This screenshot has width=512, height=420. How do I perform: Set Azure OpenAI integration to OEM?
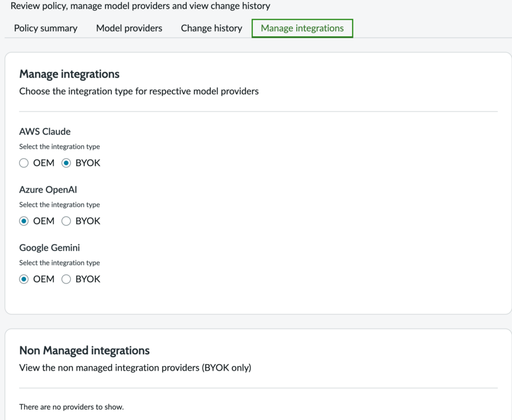[24, 221]
